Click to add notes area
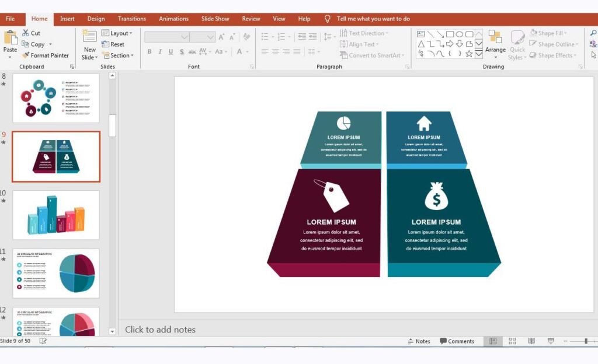 click(160, 330)
